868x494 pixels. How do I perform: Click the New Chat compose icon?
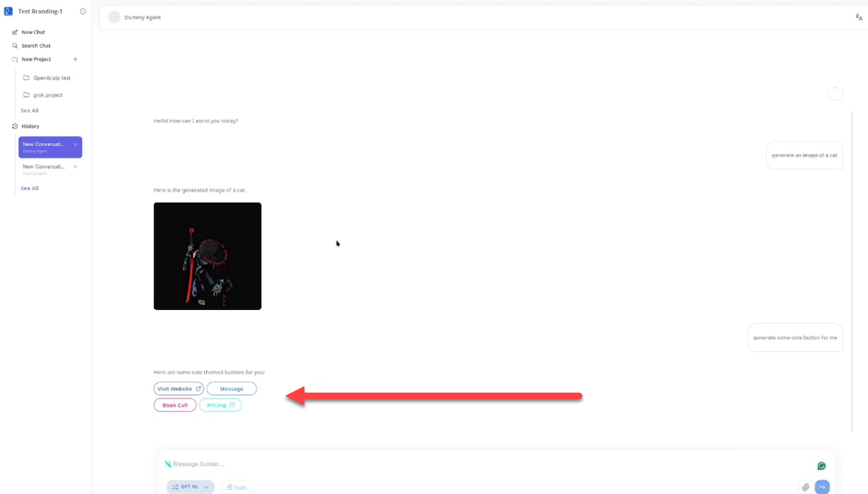pyautogui.click(x=15, y=32)
